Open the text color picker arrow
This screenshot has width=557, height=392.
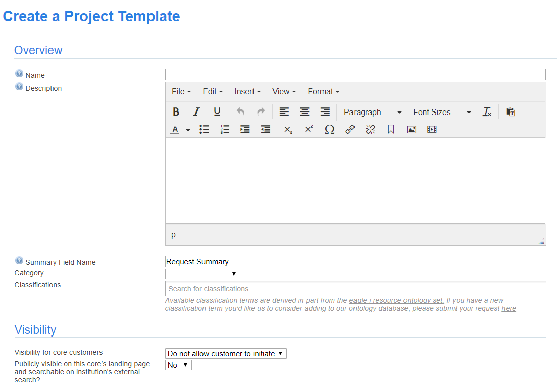[x=188, y=130]
